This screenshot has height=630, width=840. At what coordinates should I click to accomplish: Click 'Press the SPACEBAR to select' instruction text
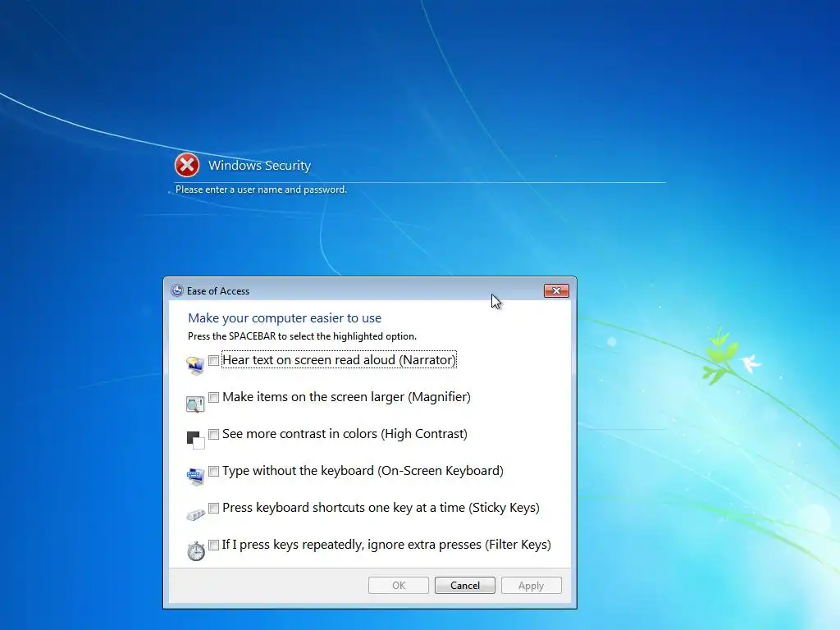click(302, 336)
